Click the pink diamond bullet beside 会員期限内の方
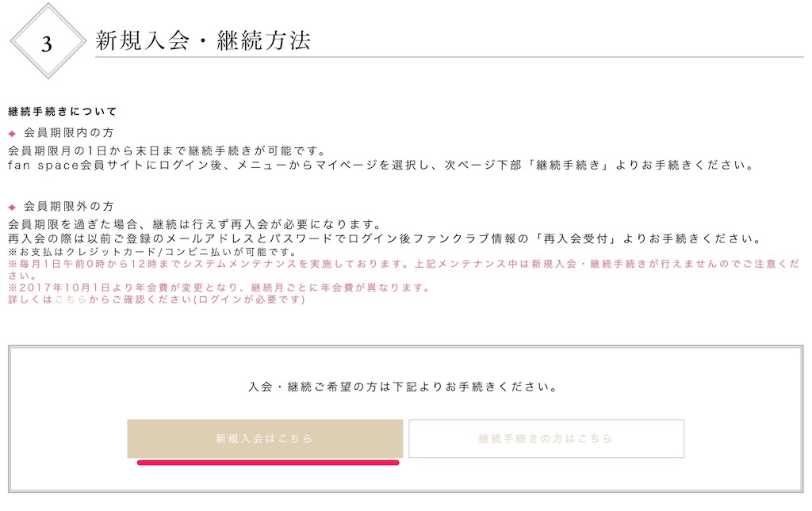The image size is (812, 511). point(13,133)
